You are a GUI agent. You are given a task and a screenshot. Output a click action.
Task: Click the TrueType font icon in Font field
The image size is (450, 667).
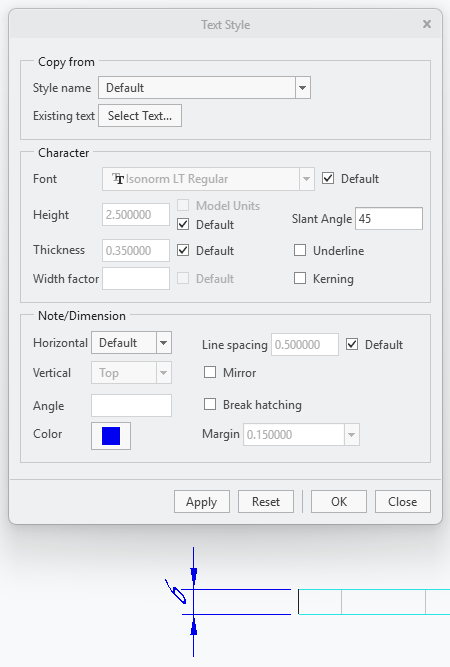[x=118, y=179]
